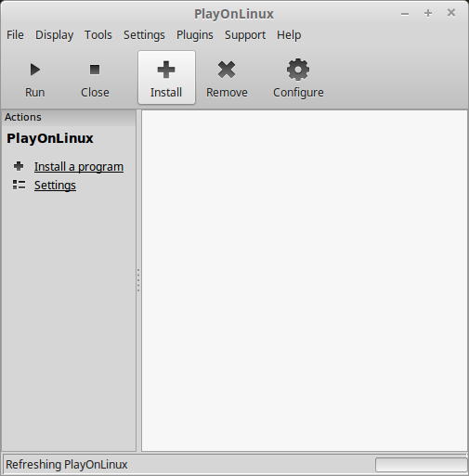Open the Plugins menu

[195, 35]
